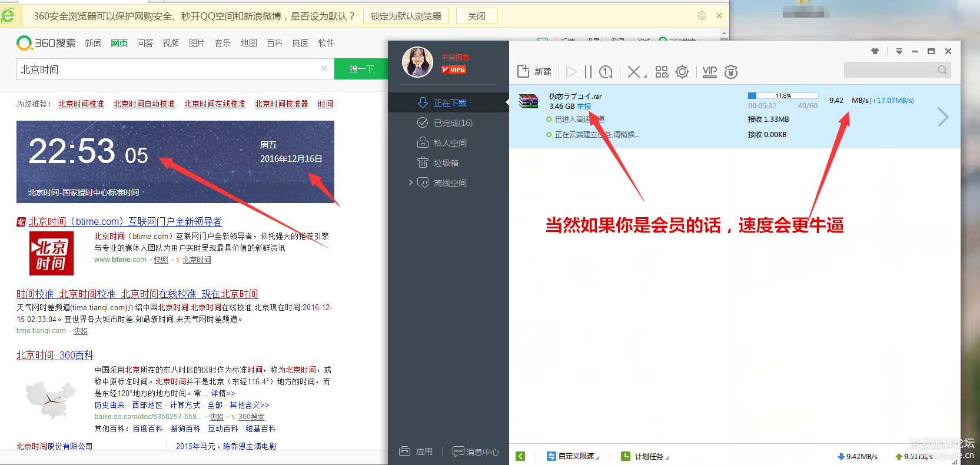Open the dropdown arrow beside delete X
This screenshot has height=465, width=980.
tap(645, 75)
